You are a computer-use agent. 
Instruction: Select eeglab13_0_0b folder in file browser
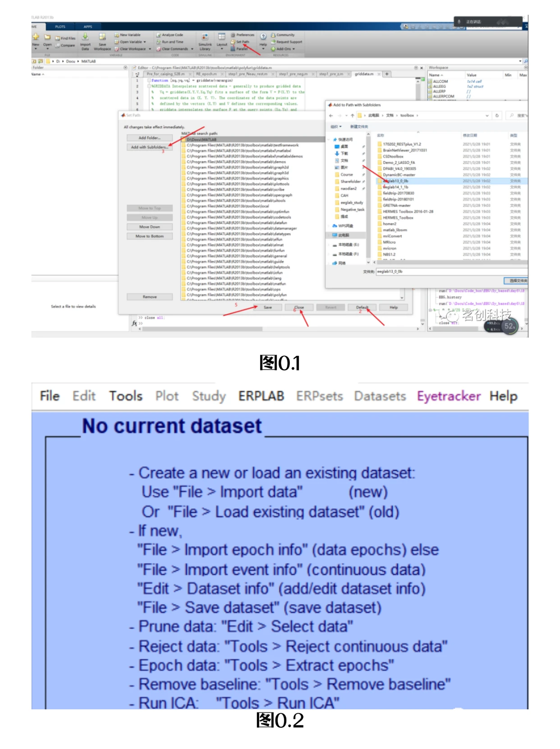coord(395,181)
